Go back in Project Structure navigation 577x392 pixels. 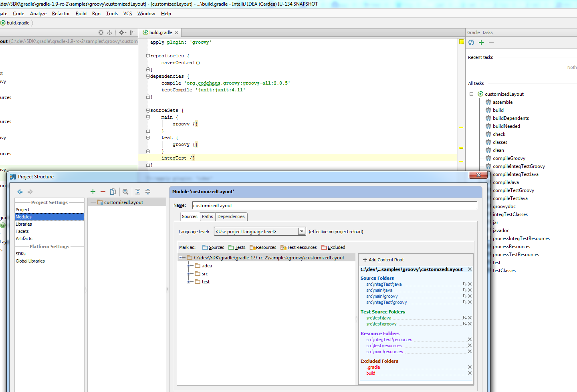point(20,192)
